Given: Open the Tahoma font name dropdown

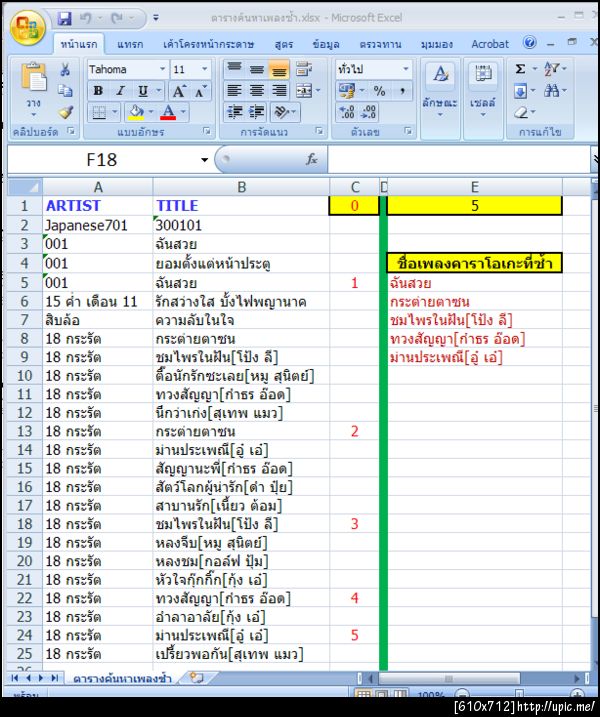Looking at the screenshot, I should coord(162,69).
